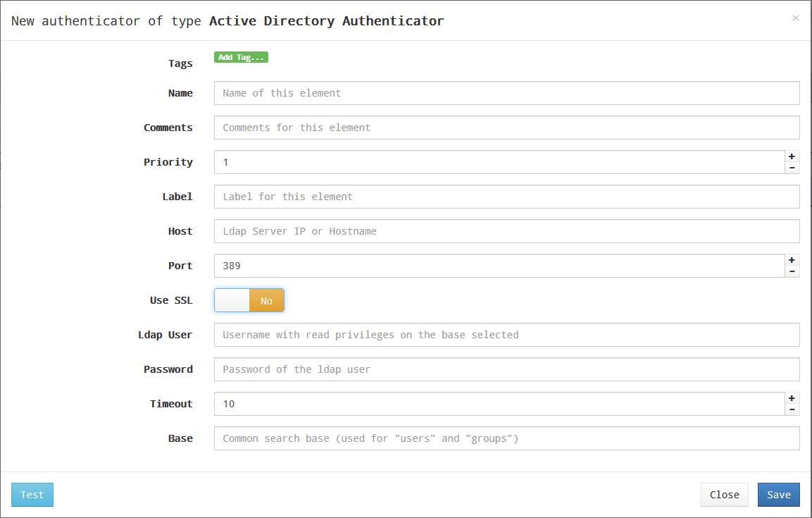Click the Add Tag button

tap(241, 57)
